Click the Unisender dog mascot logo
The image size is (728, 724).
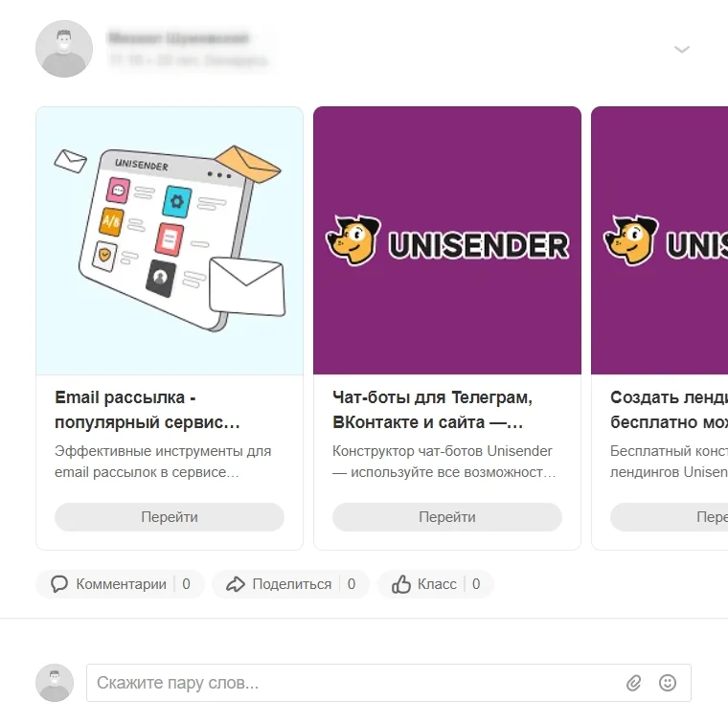pyautogui.click(x=352, y=241)
